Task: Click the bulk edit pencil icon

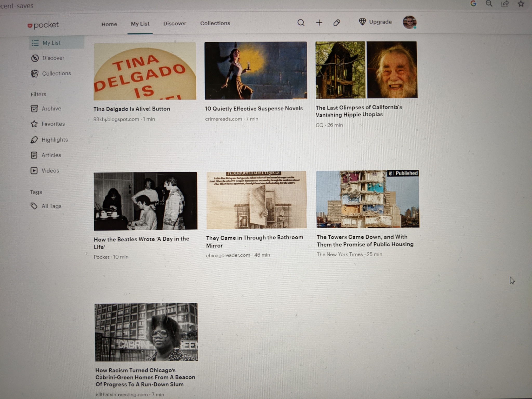Action: (x=337, y=23)
